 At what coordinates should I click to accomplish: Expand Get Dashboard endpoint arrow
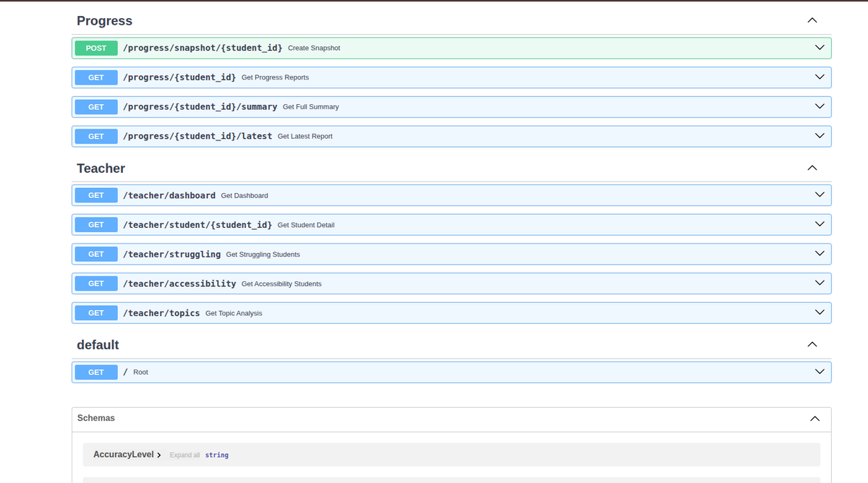tap(820, 195)
